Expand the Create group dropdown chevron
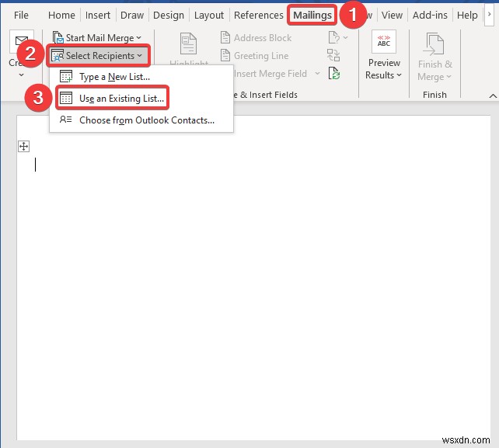Image resolution: width=499 pixels, height=448 pixels. click(21, 75)
